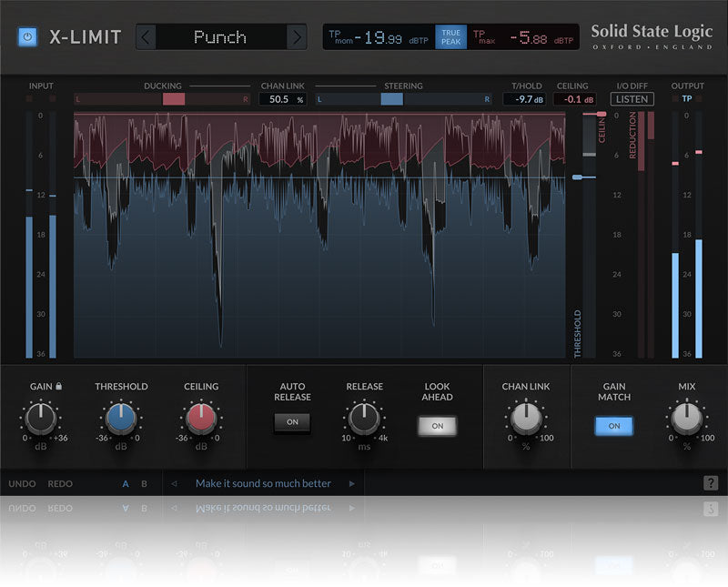Open the Punch preset name display

point(220,37)
